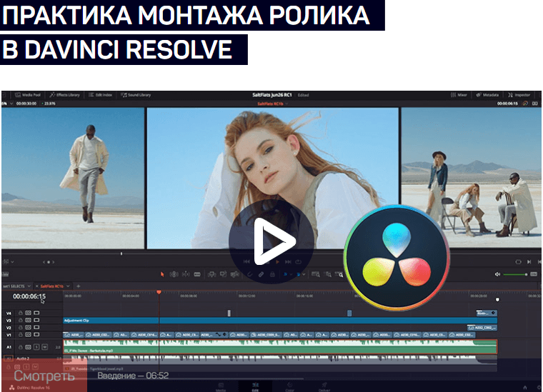Click the Match Frame icon at viewer right
This screenshot has height=392, width=543.
coord(518,262)
